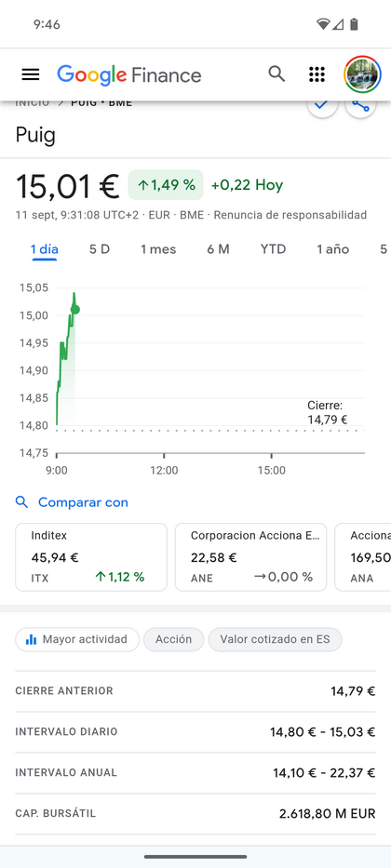This screenshot has height=868, width=391.
Task: Open Renuncia de responsabilidad link
Action: tap(290, 215)
